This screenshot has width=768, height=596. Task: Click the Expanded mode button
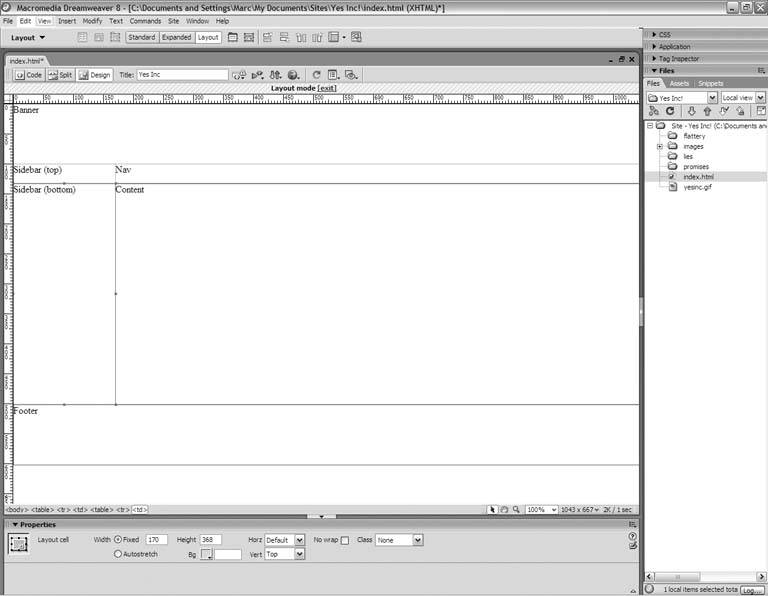pyautogui.click(x=176, y=38)
